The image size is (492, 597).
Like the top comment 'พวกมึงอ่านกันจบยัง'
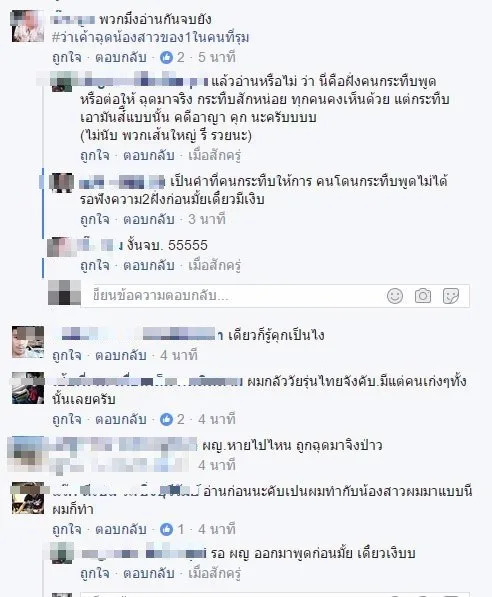click(x=67, y=57)
